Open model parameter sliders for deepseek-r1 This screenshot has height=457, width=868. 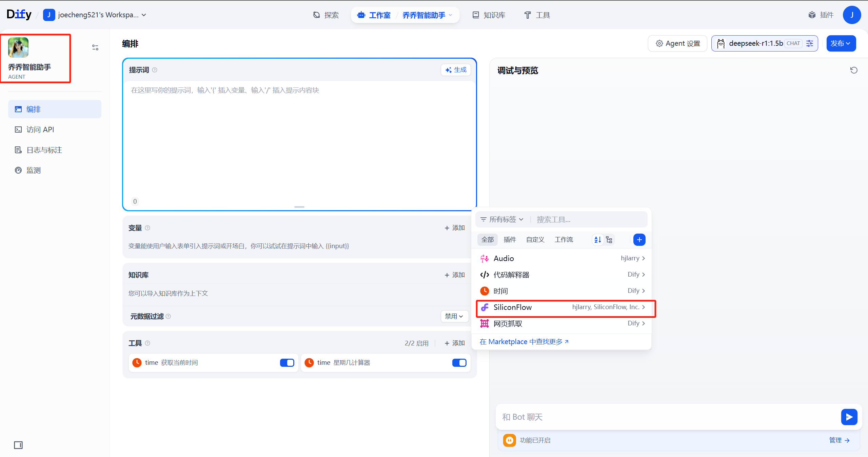point(810,43)
